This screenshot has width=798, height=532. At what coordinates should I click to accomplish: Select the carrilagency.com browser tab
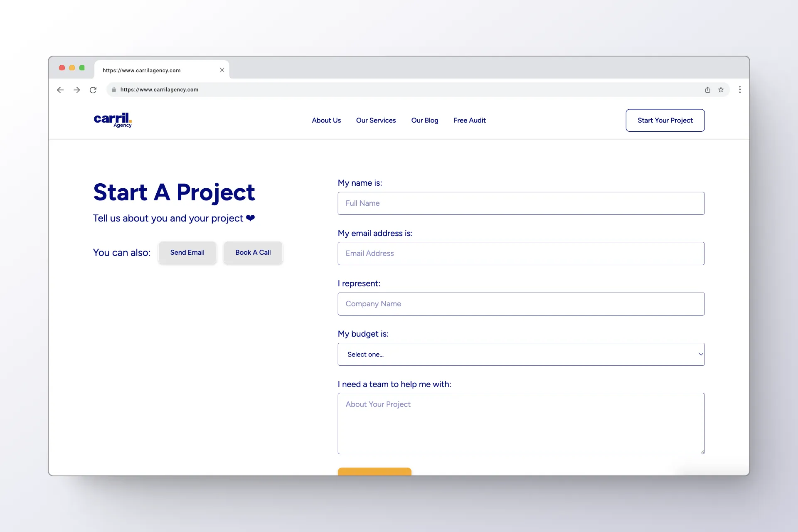click(162, 70)
